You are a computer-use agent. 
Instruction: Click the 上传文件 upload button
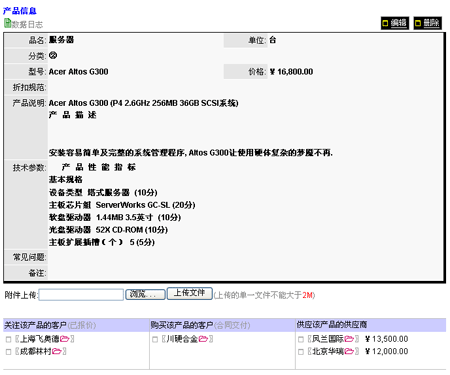tap(189, 293)
